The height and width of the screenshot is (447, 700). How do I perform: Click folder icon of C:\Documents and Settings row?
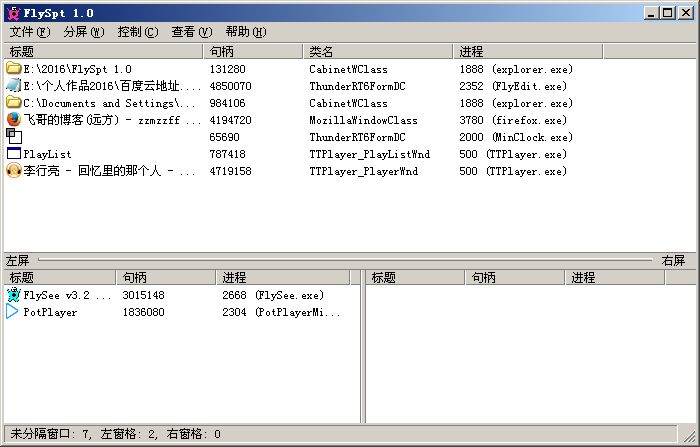(14, 102)
